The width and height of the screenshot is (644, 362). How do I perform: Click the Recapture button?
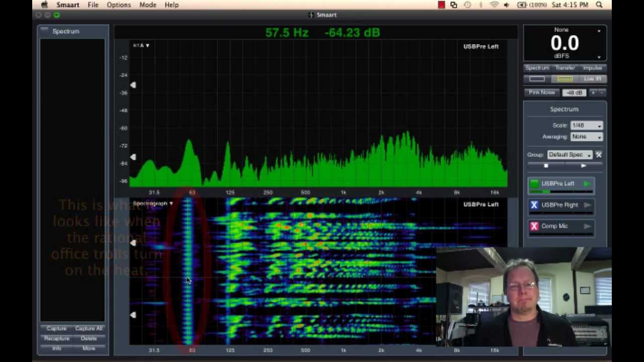pos(56,338)
